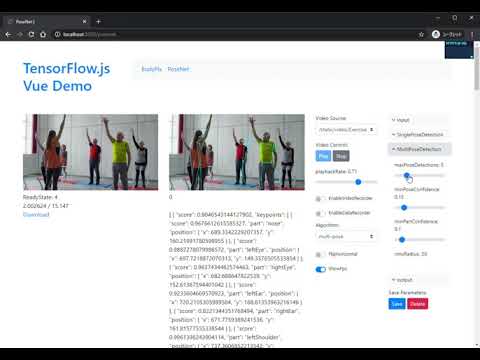
Task: Open the PoseNet navigation link
Action: coord(178,69)
